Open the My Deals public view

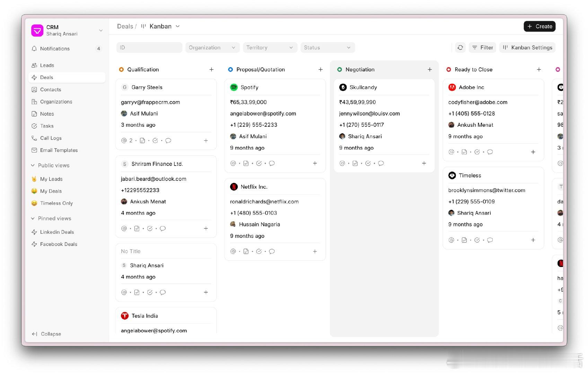point(67,191)
